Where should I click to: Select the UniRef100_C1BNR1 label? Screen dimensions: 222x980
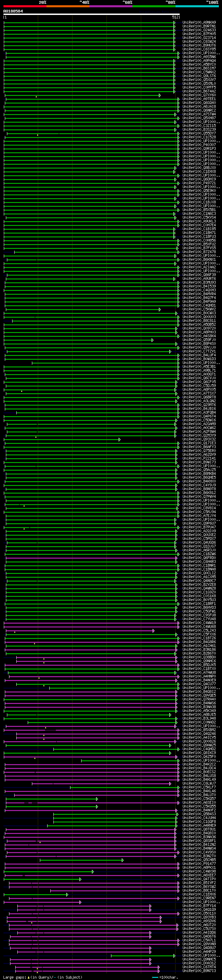tap(199, 565)
